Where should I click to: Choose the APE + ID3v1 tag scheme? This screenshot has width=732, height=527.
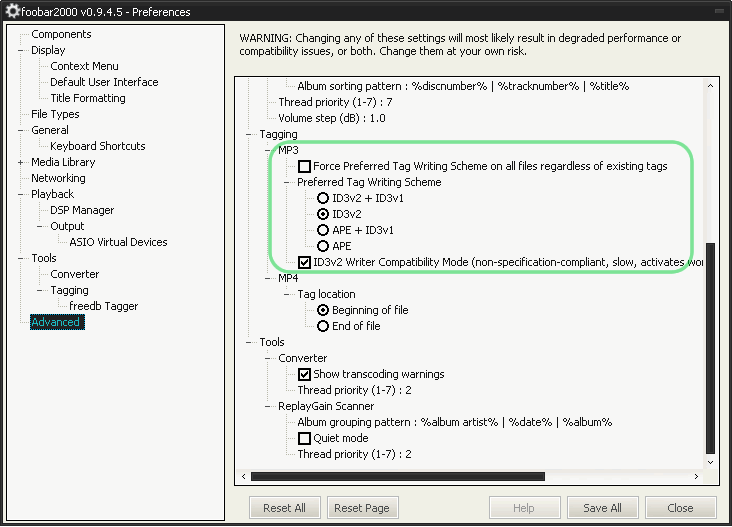[x=323, y=230]
